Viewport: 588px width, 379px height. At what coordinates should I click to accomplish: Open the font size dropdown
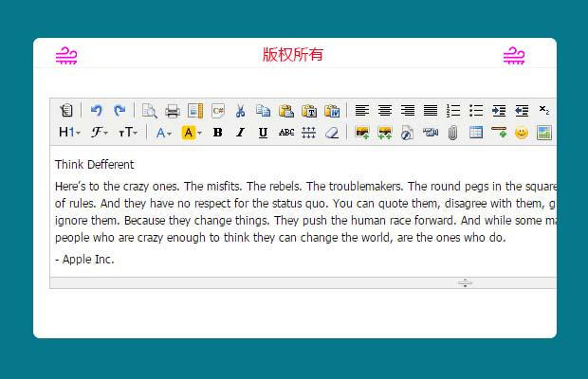129,133
